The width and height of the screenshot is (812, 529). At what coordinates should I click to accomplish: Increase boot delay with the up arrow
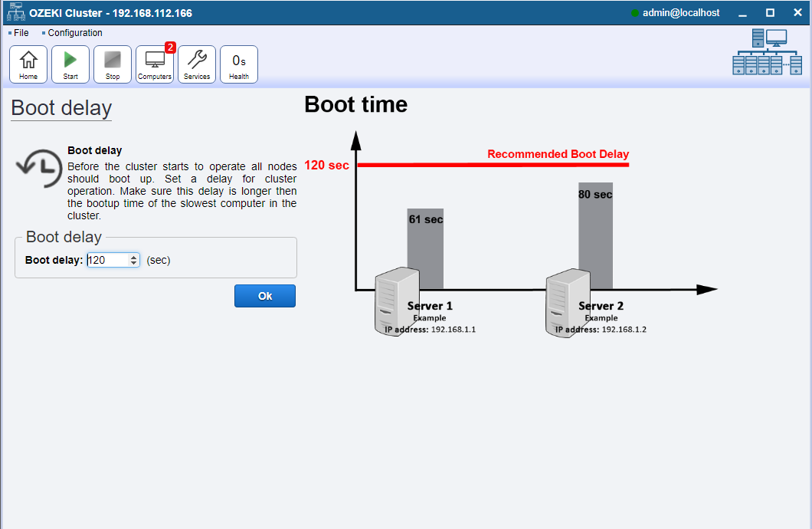click(x=134, y=257)
